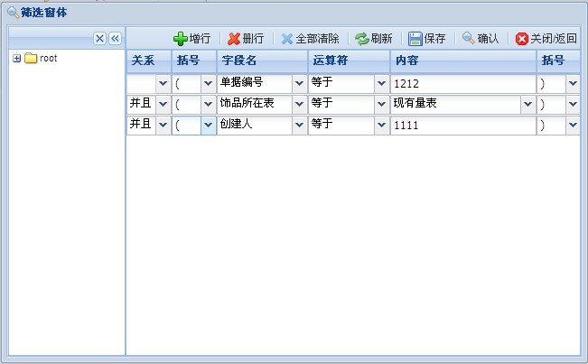Screen dimensions: 588x364
Task: Open 字段名 dropdown showing 单据编号
Action: coord(299,84)
